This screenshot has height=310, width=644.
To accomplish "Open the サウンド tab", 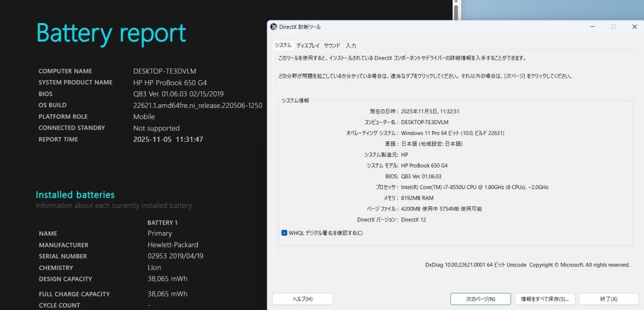I will (332, 46).
